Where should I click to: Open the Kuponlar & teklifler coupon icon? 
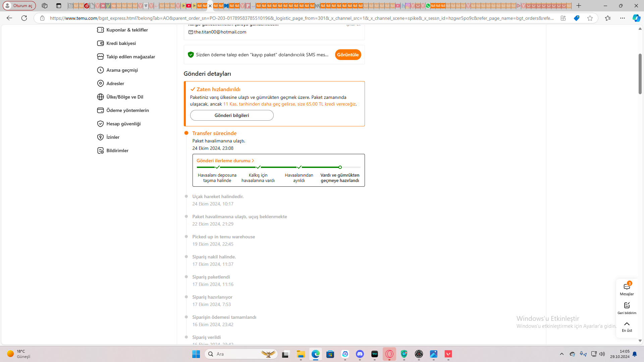click(x=100, y=30)
